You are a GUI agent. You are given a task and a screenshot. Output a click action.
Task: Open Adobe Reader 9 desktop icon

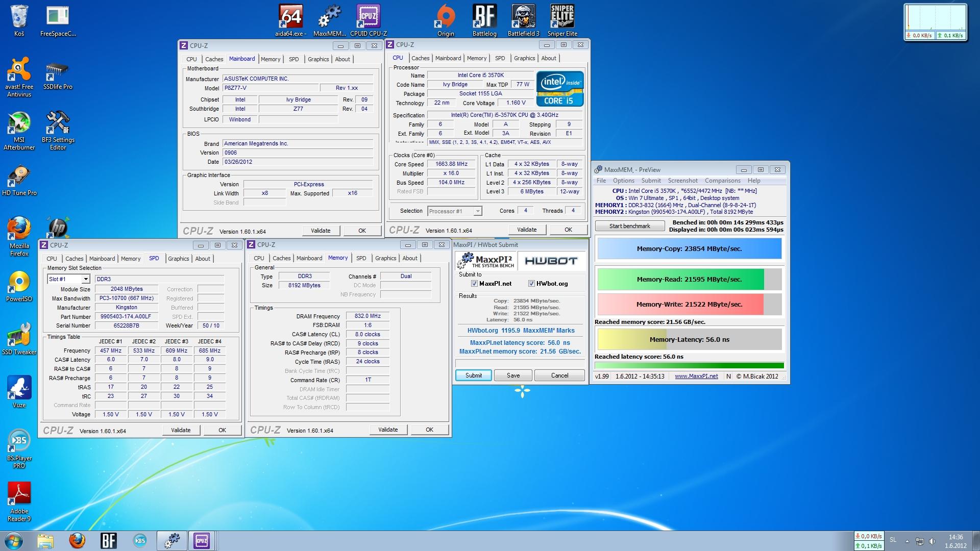coord(19,502)
